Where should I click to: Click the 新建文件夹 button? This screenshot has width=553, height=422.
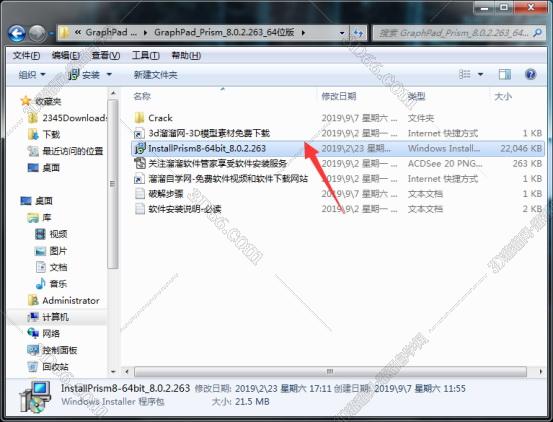pyautogui.click(x=156, y=75)
